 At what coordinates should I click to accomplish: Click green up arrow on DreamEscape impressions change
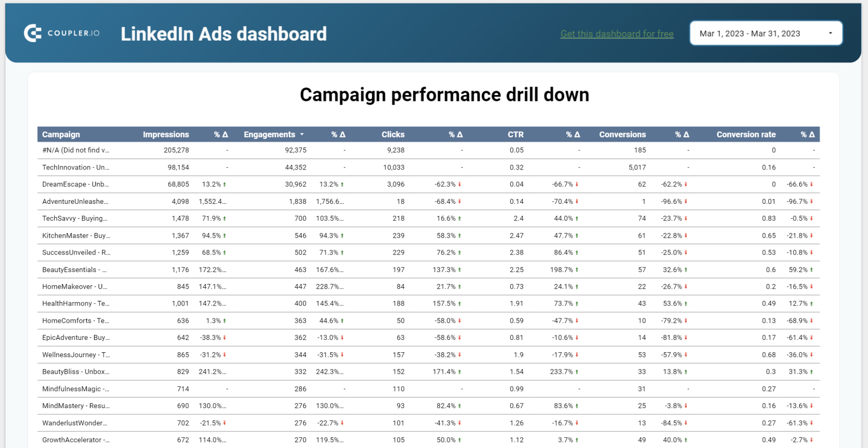tap(225, 184)
